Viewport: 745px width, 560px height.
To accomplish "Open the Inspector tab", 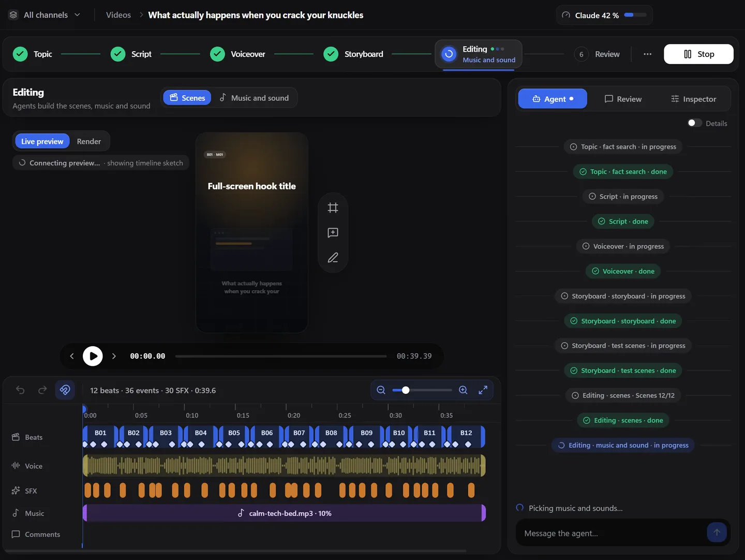I will point(693,99).
